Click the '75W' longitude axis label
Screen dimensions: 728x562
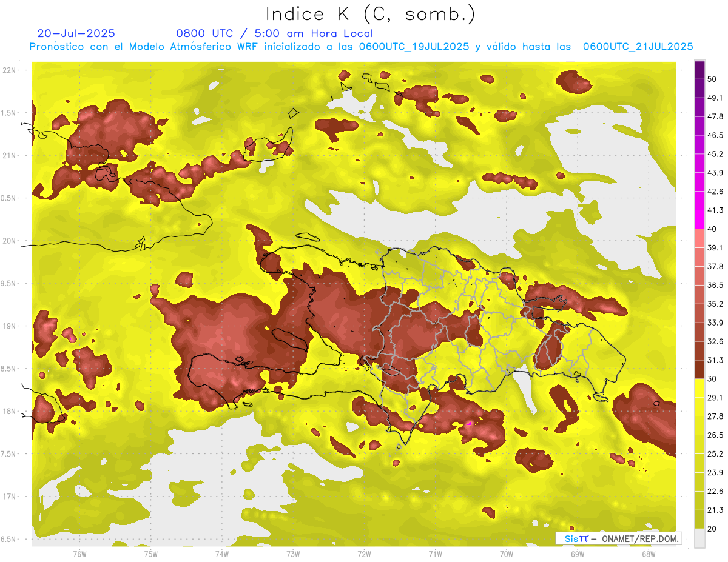tap(151, 554)
